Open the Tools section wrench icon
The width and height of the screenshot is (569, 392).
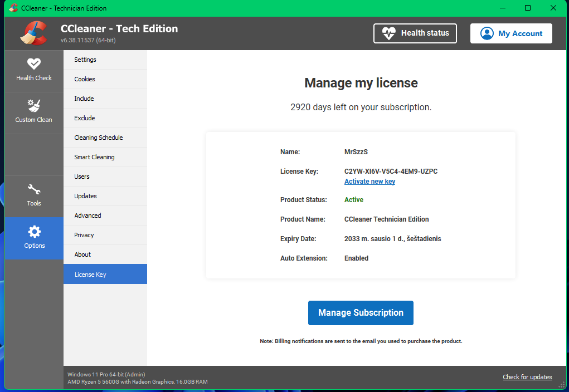(x=34, y=189)
